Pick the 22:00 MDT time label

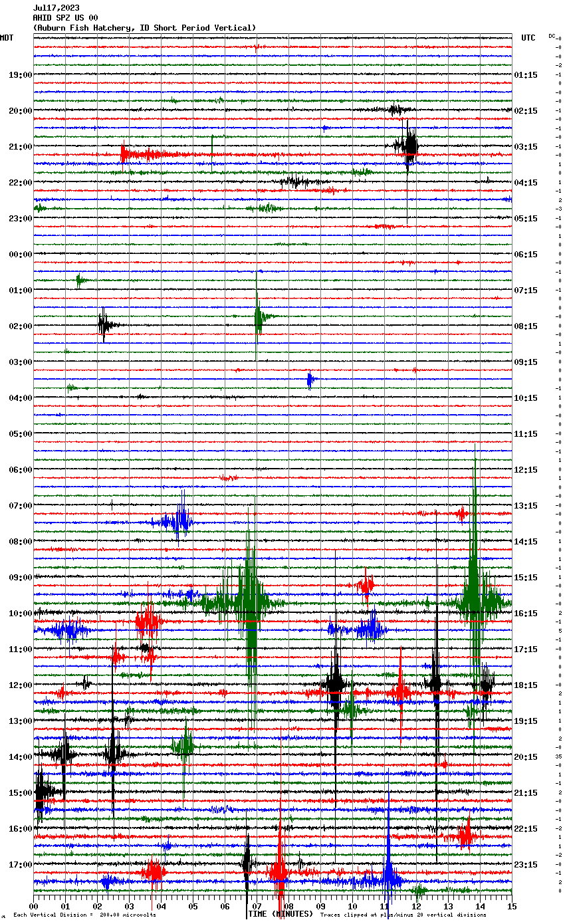[21, 183]
